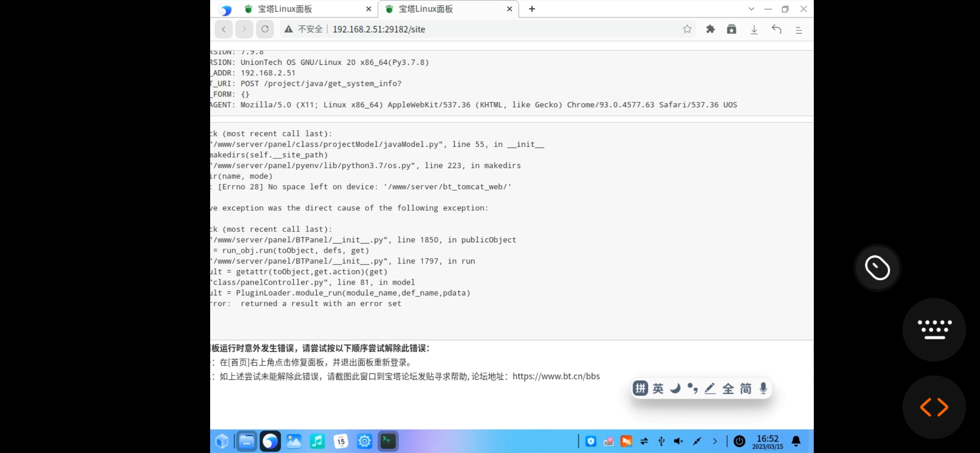980x453 pixels.
Task: Open the music player in dock
Action: tap(317, 441)
